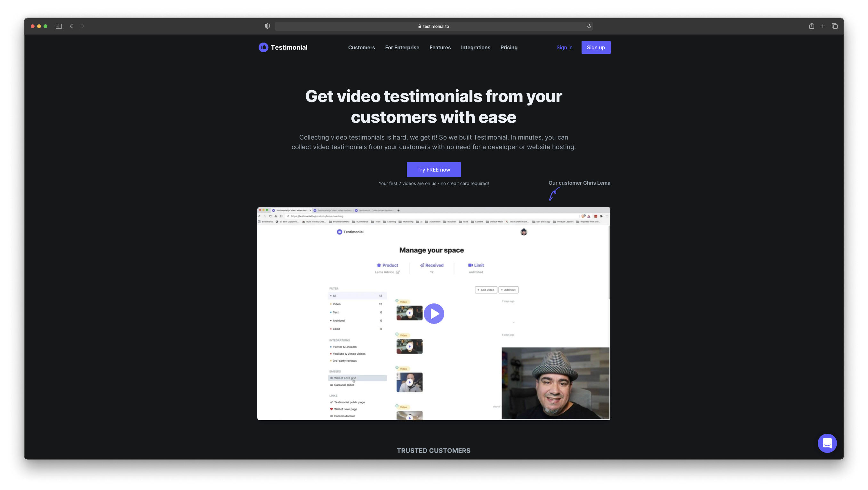Screen dimensions: 868x490
Task: Select Wall of Love grid in demo sidebar
Action: point(357,378)
